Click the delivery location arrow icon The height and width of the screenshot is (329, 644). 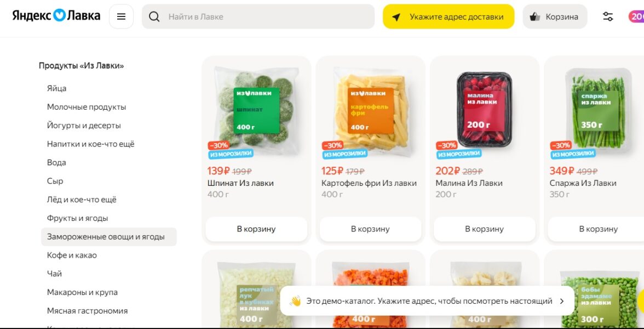[x=396, y=17]
